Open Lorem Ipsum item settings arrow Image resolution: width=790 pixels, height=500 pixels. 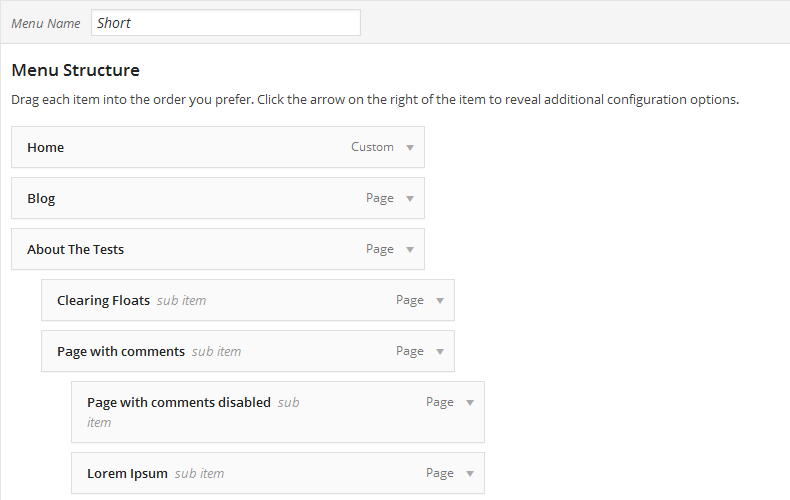coord(470,473)
